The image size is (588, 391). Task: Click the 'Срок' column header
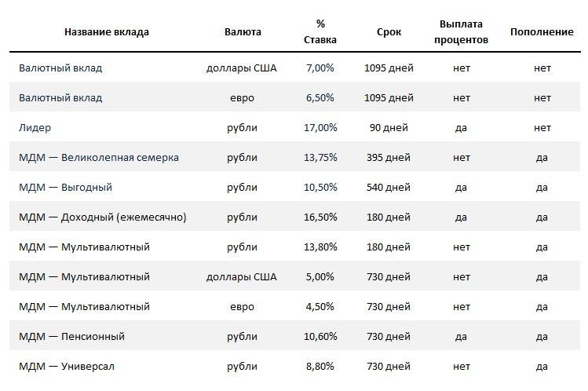tap(389, 32)
